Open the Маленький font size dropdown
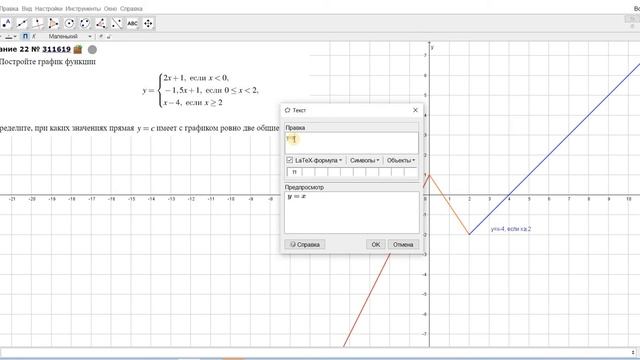This screenshot has width=640, height=360. point(69,36)
